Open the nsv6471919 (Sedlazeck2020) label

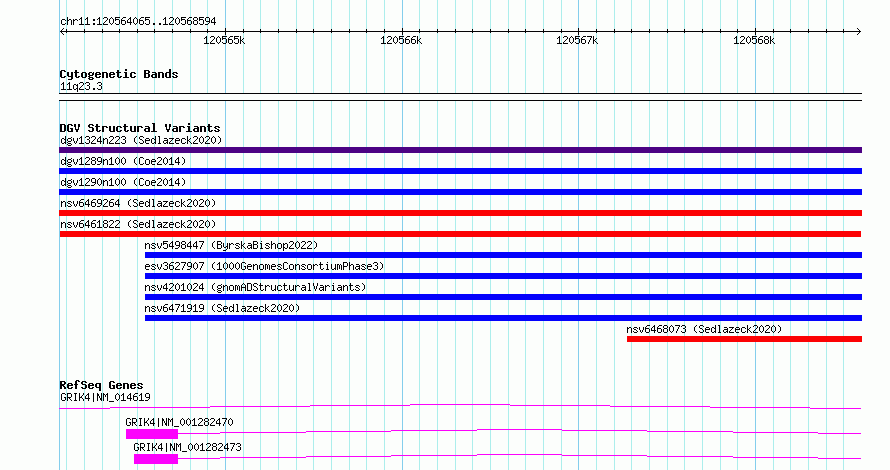point(222,308)
